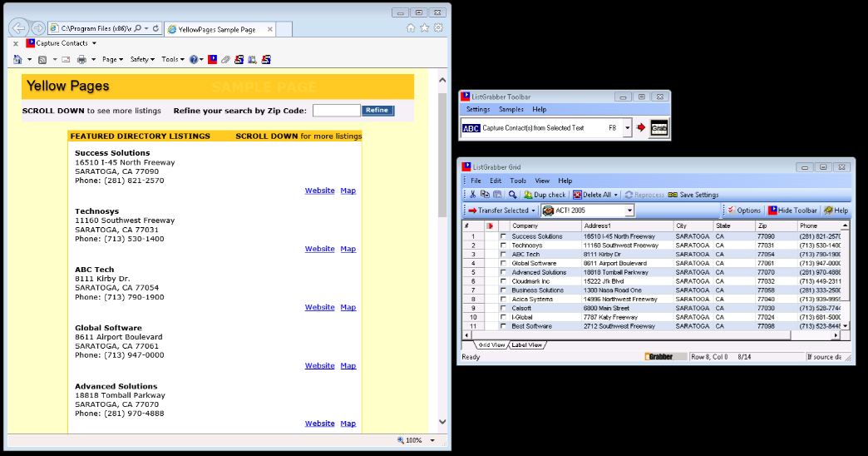The width and height of the screenshot is (868, 456).
Task: Click the search magnifier in the address bar
Action: tap(138, 28)
